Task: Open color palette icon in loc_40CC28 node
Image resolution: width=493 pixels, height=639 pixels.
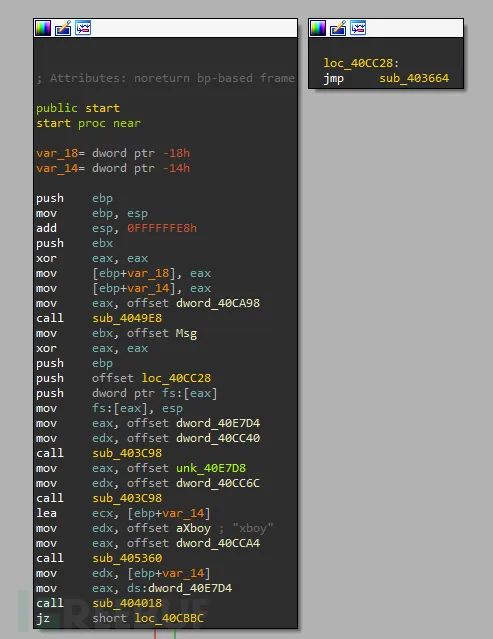Action: pos(317,28)
